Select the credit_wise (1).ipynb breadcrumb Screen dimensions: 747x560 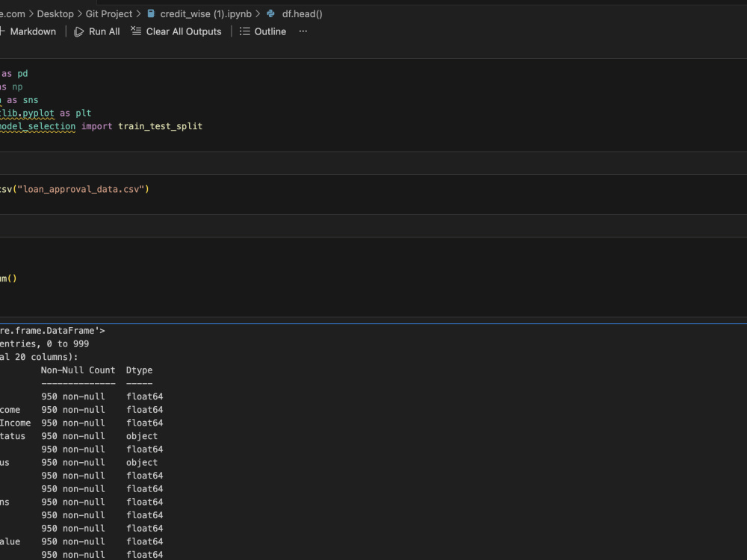click(206, 13)
